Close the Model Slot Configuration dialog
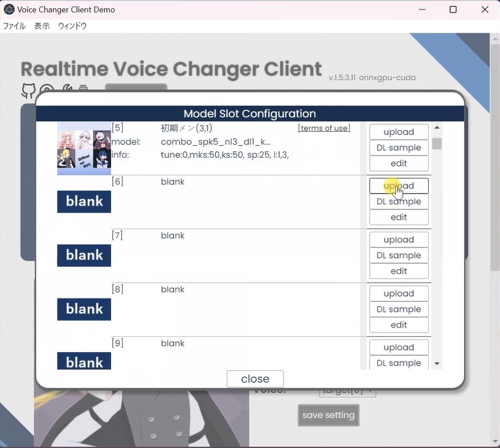The image size is (500, 448). (255, 379)
